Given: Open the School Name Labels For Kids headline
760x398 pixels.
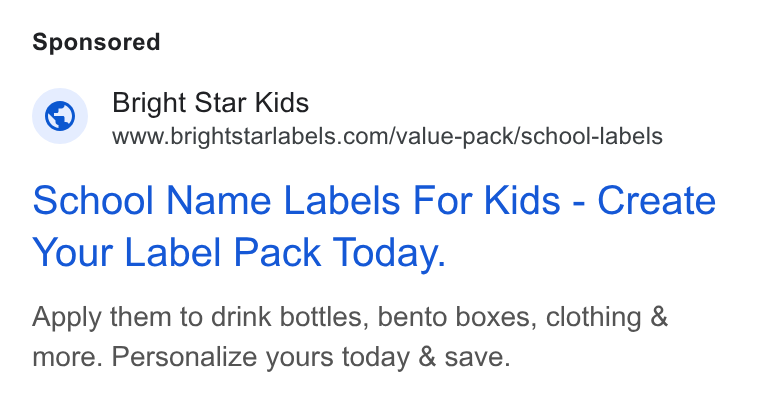Looking at the screenshot, I should (374, 226).
